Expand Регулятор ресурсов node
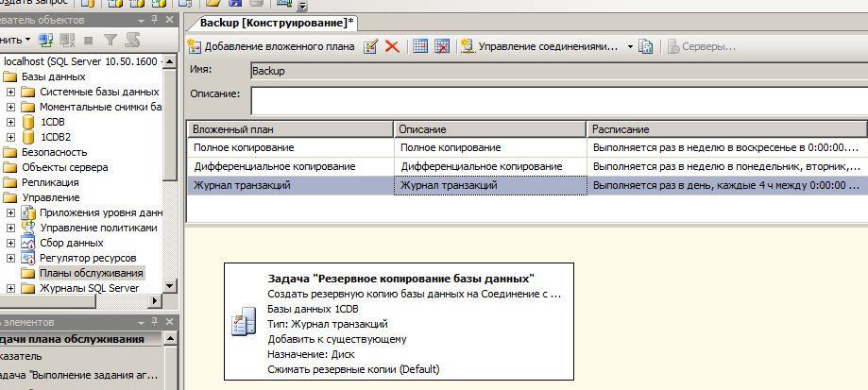 point(10,257)
